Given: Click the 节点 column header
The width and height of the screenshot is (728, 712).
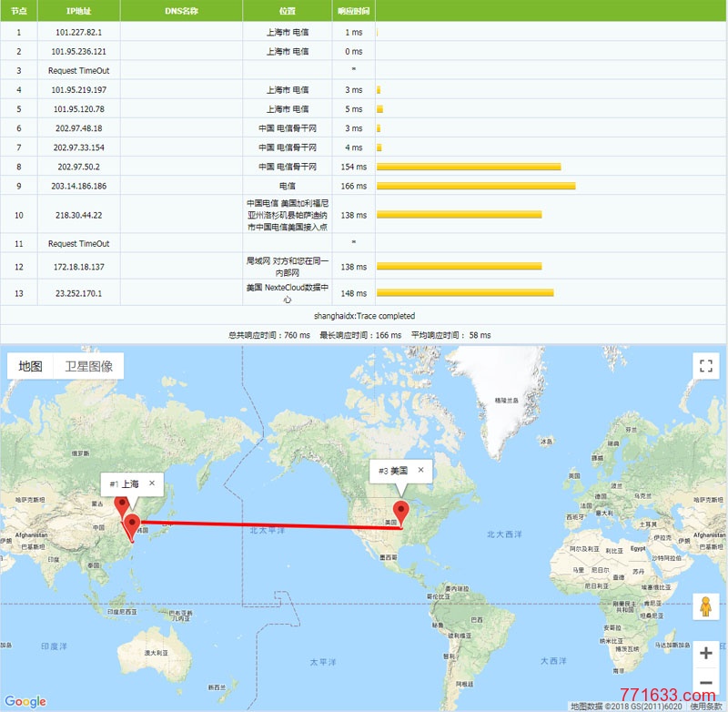Looking at the screenshot, I should [x=18, y=11].
